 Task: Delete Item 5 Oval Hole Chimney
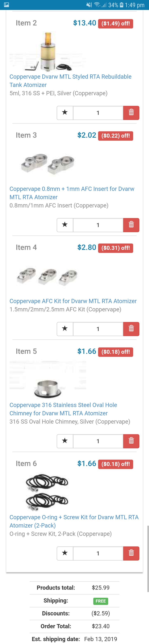pyautogui.click(x=131, y=441)
